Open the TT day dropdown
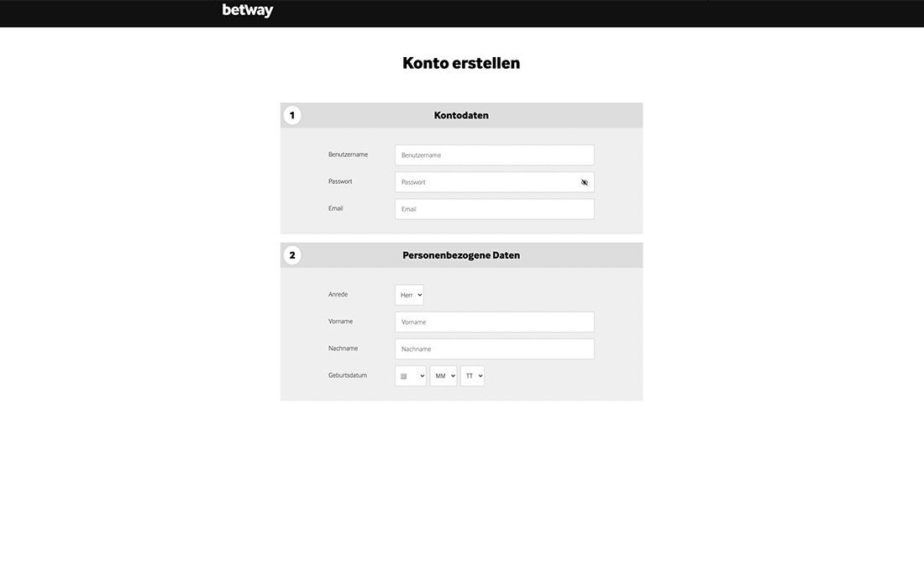924x588 pixels. [472, 375]
